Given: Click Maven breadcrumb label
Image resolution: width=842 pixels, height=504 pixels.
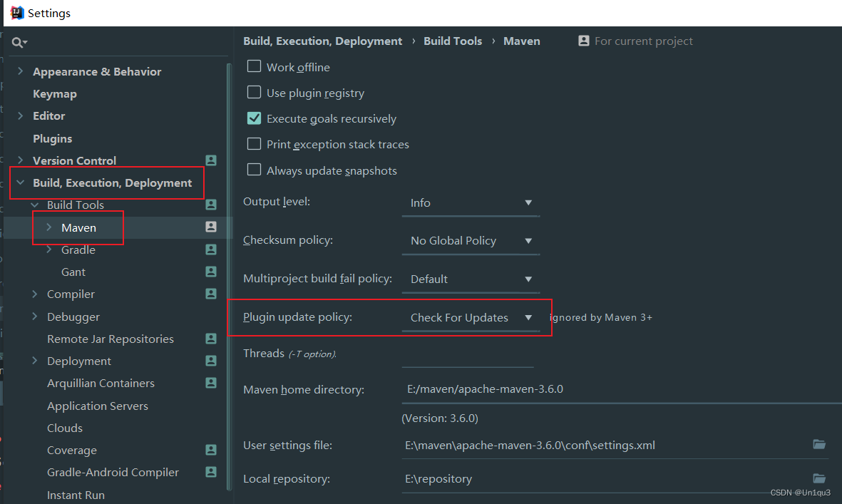Looking at the screenshot, I should [521, 41].
